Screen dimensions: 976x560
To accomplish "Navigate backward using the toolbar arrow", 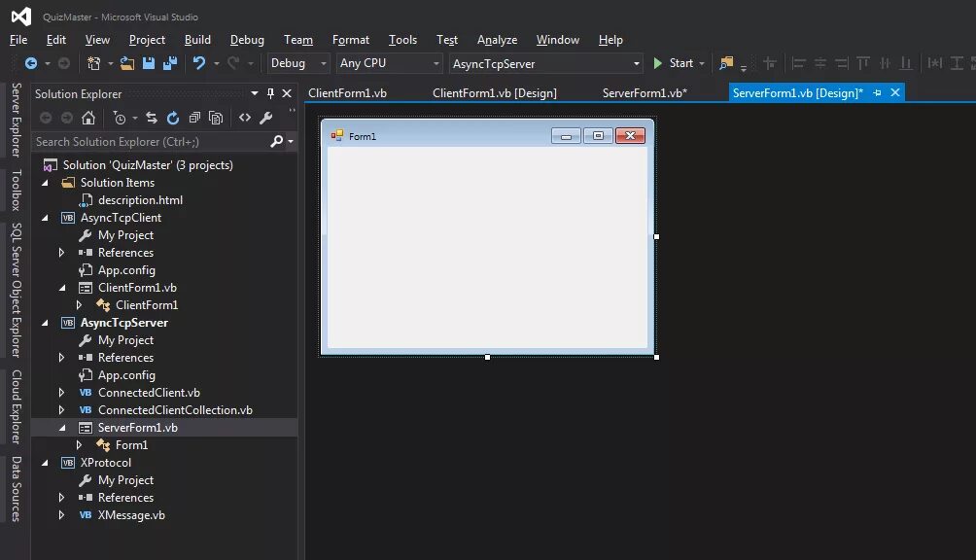I will tap(30, 63).
